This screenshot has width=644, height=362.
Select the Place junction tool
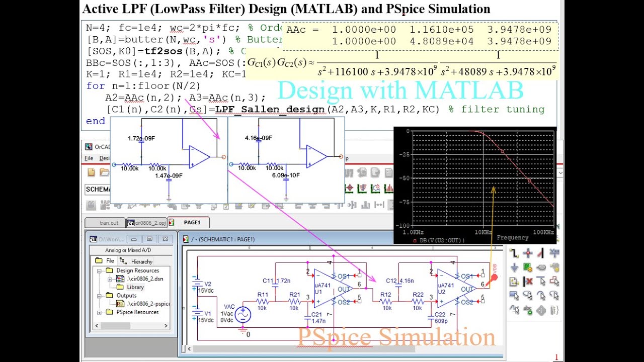click(528, 253)
